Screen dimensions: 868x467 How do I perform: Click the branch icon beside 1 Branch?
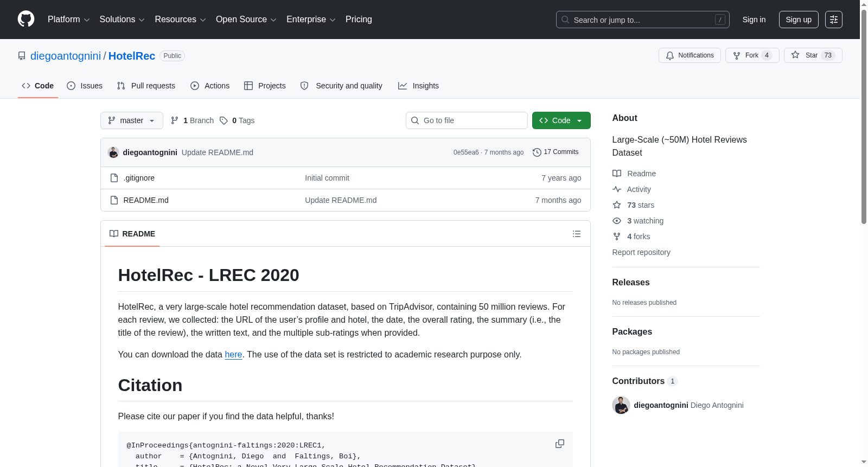175,120
